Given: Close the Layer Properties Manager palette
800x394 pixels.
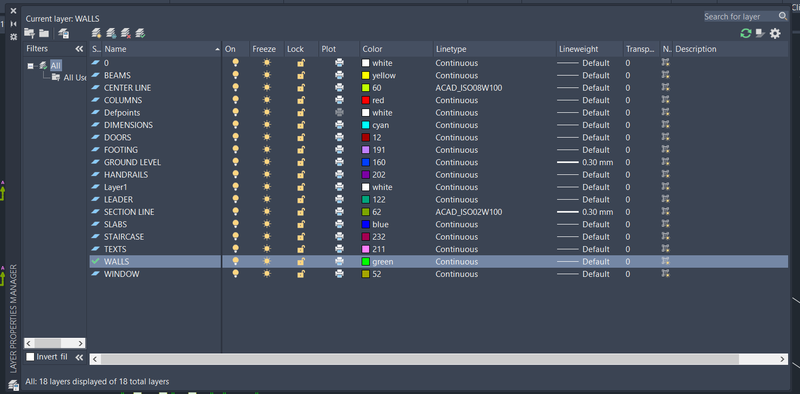Looking at the screenshot, I should pos(13,11).
